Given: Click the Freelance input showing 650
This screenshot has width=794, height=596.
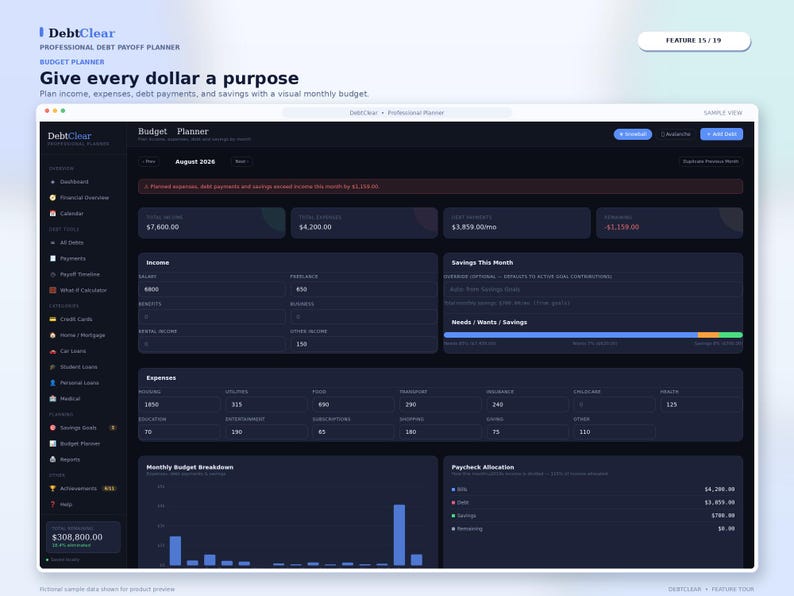Looking at the screenshot, I should [364, 289].
